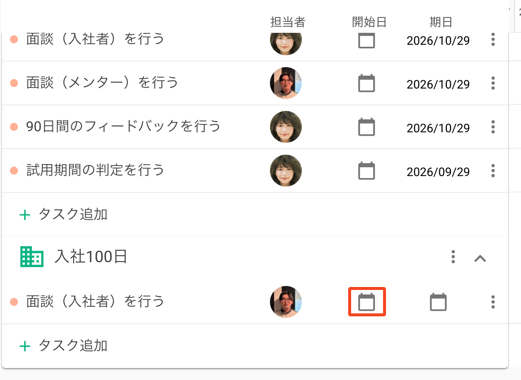521x380 pixels.
Task: Open task 90日間のフィードバックを行う
Action: 123,127
